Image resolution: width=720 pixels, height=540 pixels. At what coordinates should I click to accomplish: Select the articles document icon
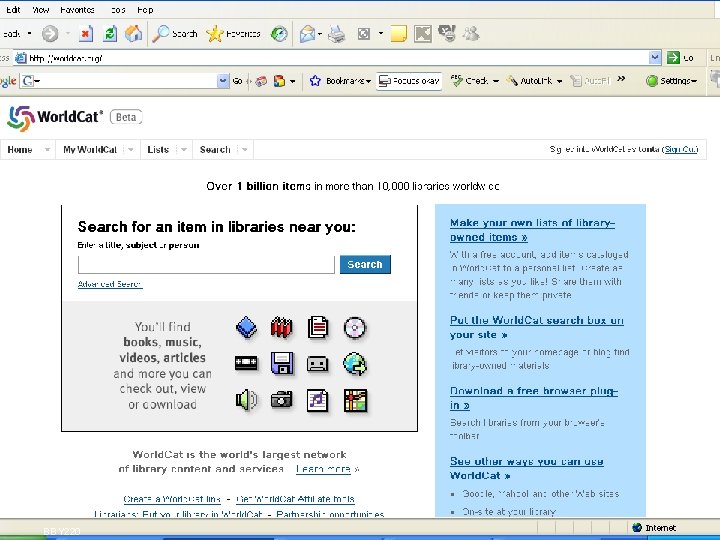[x=318, y=327]
